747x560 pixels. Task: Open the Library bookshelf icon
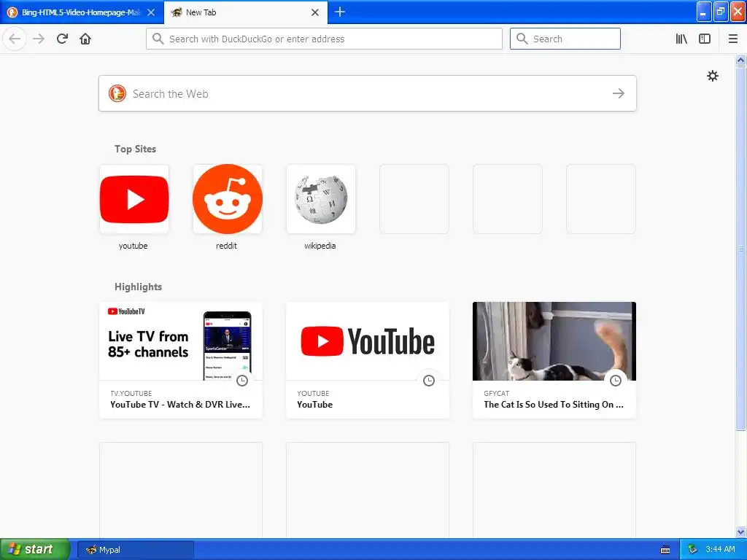pos(681,39)
